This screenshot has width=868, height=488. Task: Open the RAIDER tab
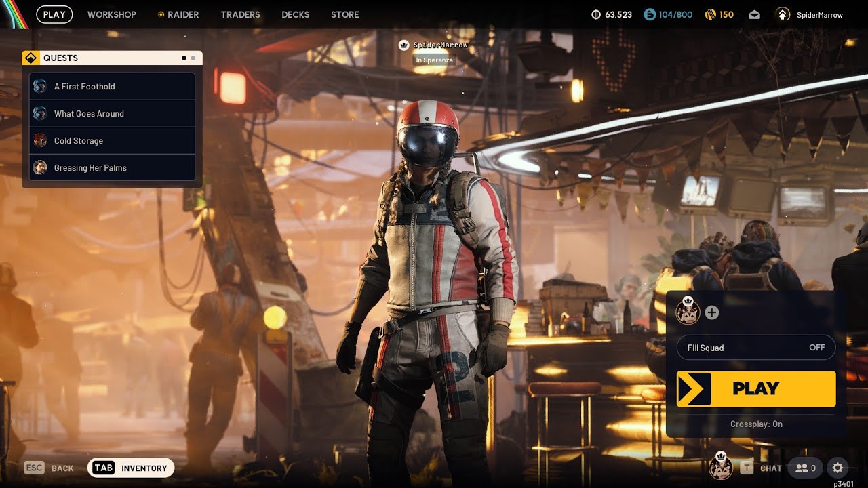click(178, 14)
